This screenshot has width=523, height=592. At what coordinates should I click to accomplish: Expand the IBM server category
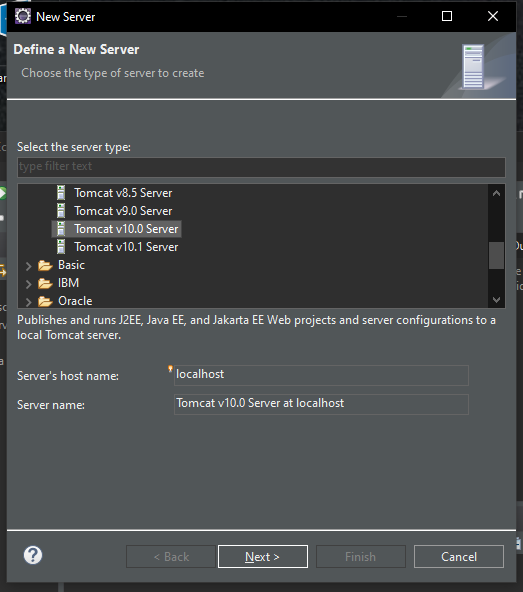[x=28, y=284]
